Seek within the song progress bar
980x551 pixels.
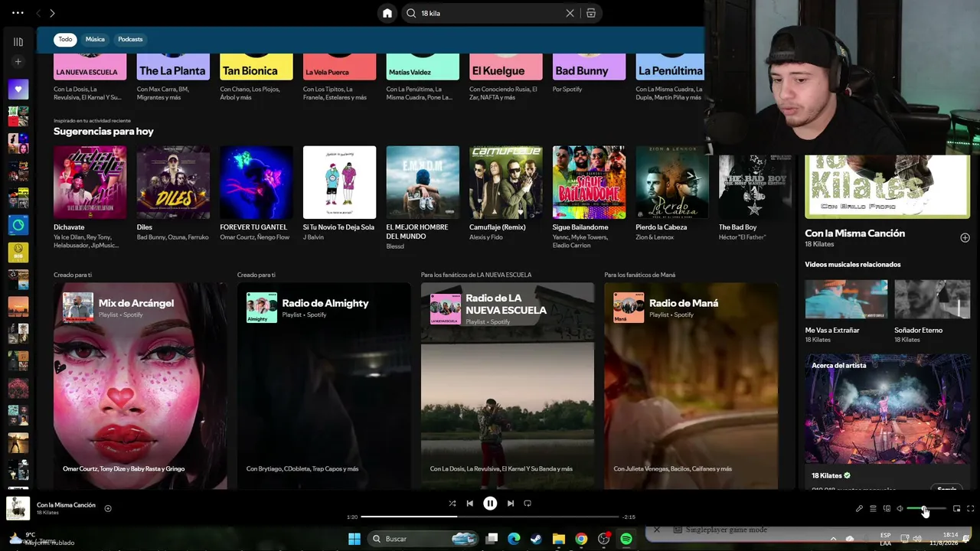coord(490,517)
